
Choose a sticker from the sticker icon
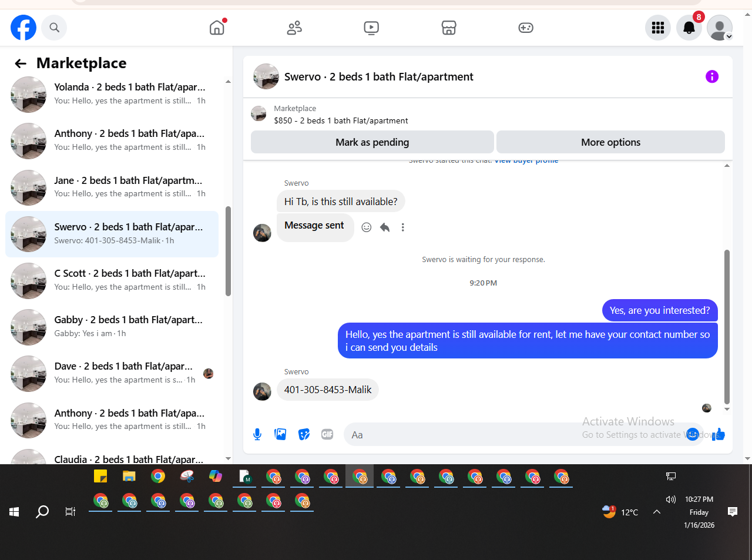[304, 434]
